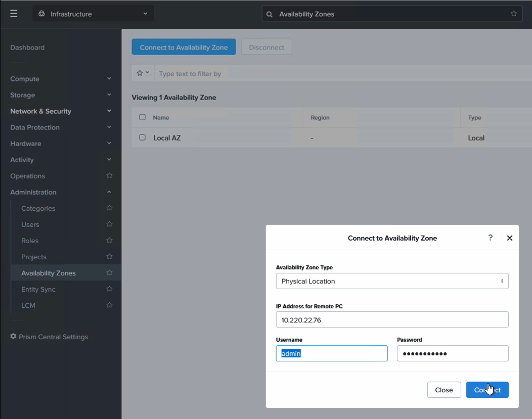Open the Infrastructure application switcher dropdown
The image size is (532, 419).
click(93, 14)
